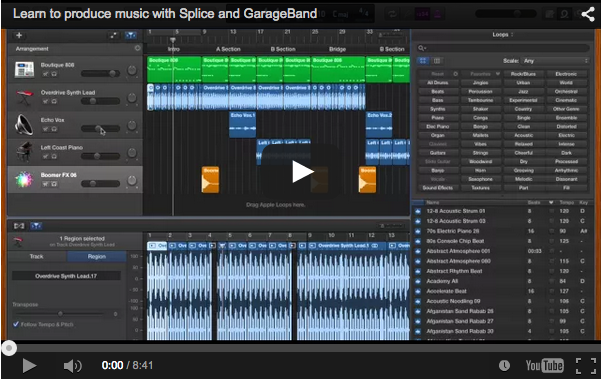Click the add track plus button

click(x=19, y=35)
